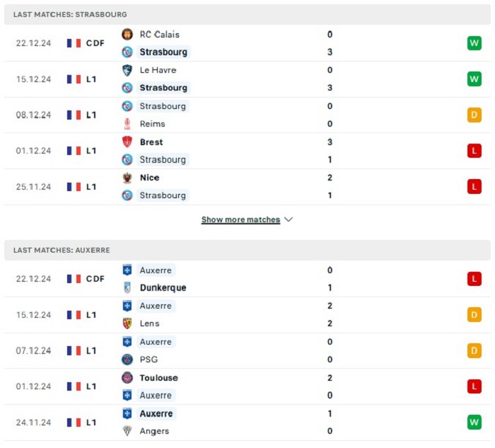Open the Dunkerque team name link
495x448 pixels.
163,287
